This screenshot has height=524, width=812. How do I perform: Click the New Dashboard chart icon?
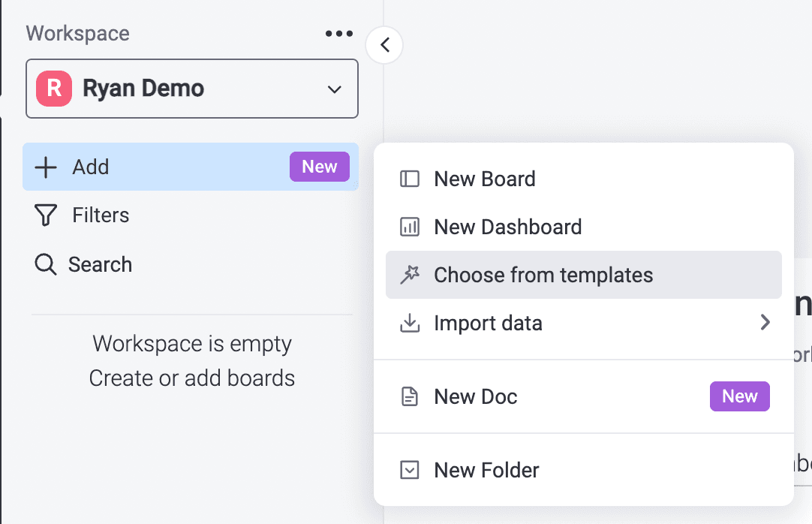tap(409, 227)
